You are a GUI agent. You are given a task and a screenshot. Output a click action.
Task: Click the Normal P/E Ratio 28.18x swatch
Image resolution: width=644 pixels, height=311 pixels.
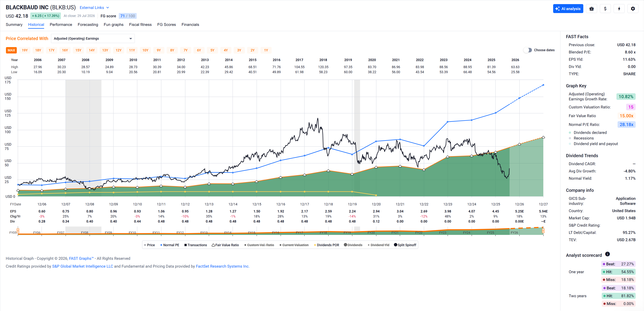[x=626, y=125]
